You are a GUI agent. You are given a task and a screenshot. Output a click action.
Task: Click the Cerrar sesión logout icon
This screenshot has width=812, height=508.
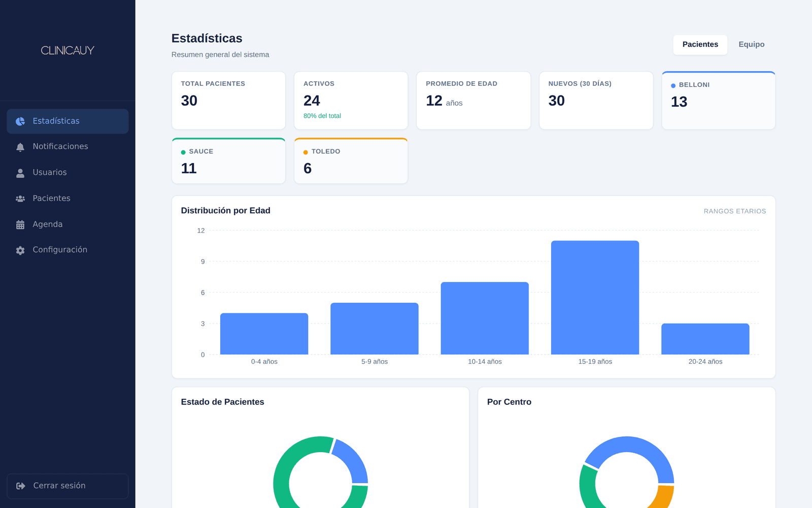tap(21, 486)
